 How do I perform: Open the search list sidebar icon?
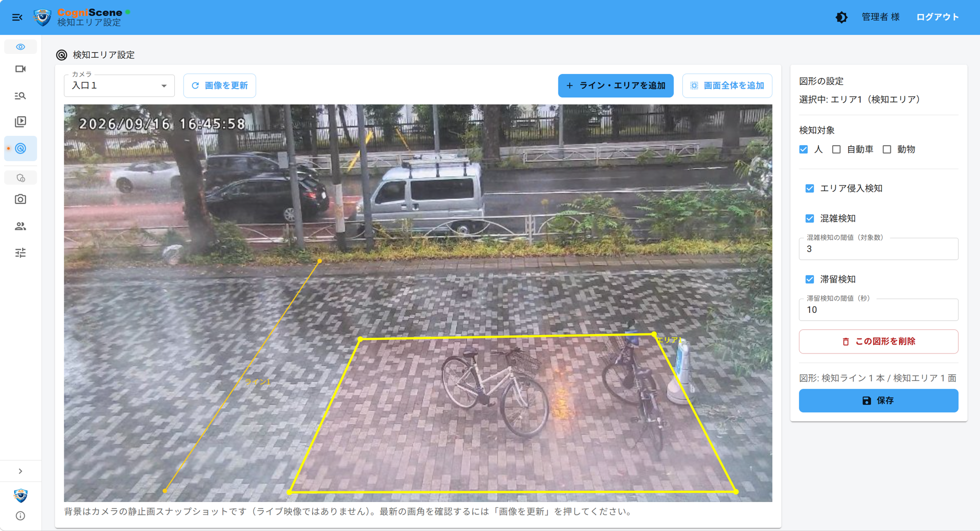tap(20, 96)
